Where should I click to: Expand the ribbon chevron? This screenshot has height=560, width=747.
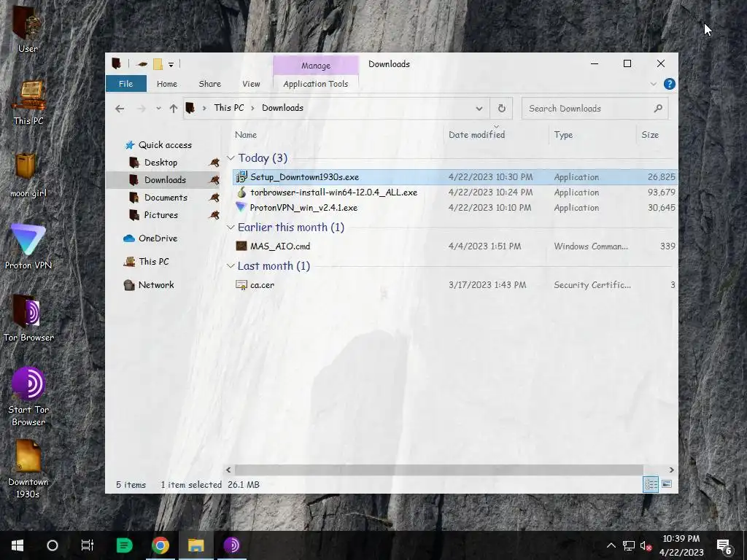pos(653,85)
